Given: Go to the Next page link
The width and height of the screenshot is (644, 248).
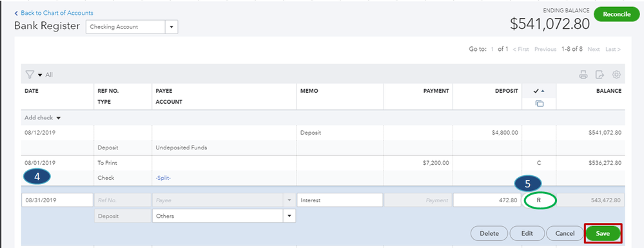Looking at the screenshot, I should 594,49.
